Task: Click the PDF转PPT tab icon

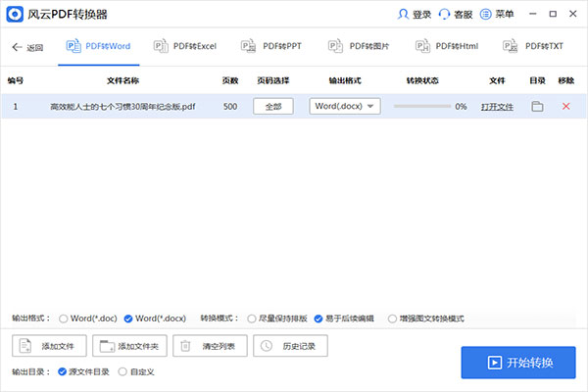Action: pyautogui.click(x=248, y=46)
